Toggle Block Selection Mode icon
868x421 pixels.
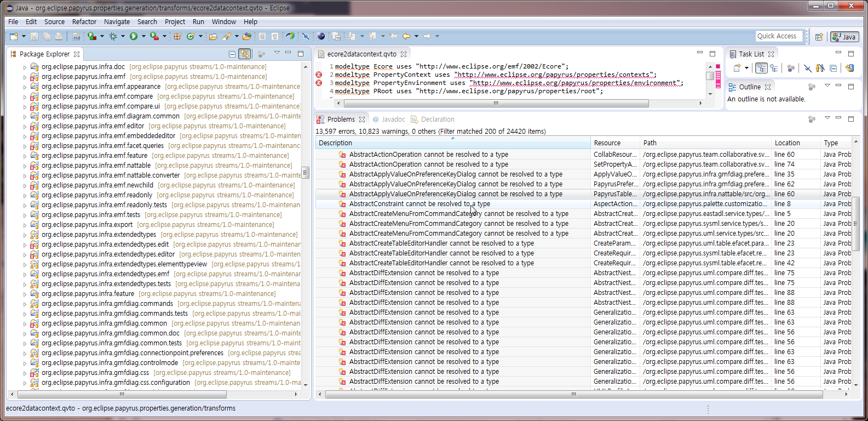[262, 36]
